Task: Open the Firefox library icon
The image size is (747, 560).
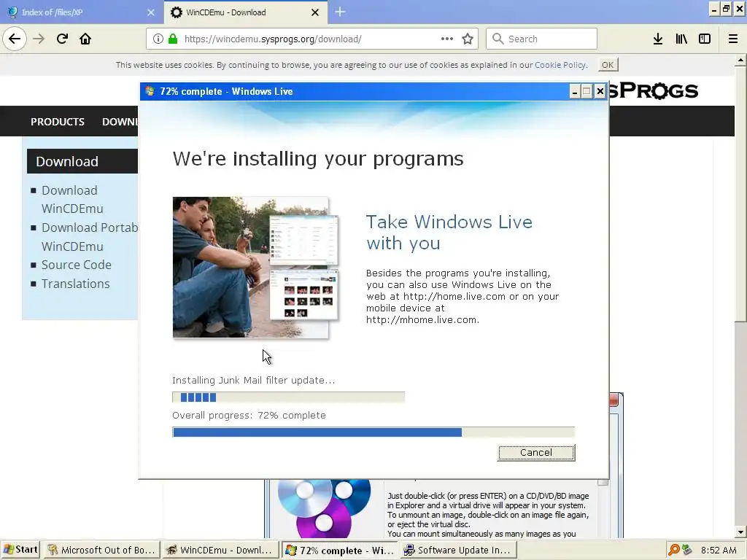Action: 681,39
